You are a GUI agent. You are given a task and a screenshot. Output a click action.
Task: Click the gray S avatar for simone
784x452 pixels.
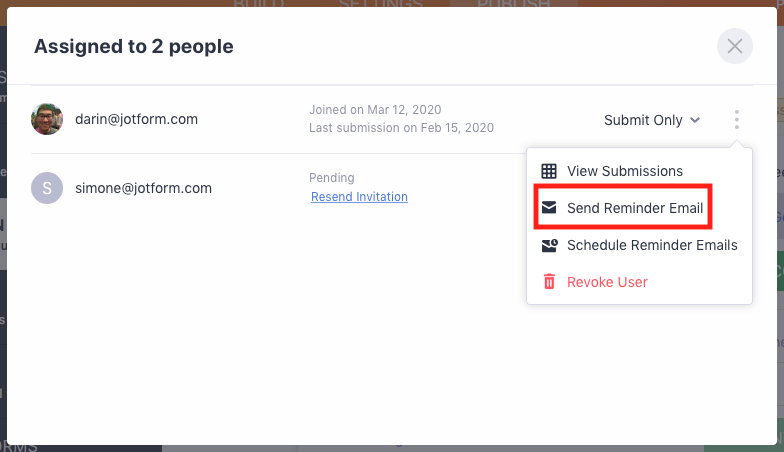(47, 188)
